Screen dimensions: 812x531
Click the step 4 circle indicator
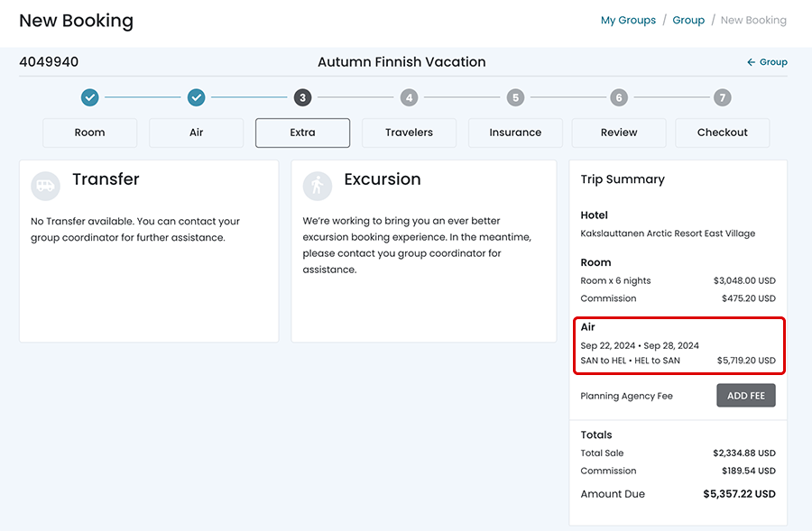[x=409, y=97]
